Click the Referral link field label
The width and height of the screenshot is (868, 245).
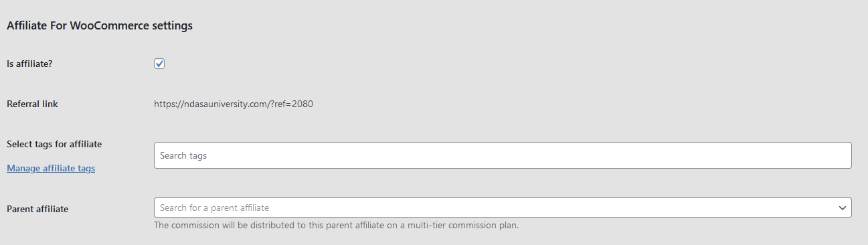click(x=32, y=104)
